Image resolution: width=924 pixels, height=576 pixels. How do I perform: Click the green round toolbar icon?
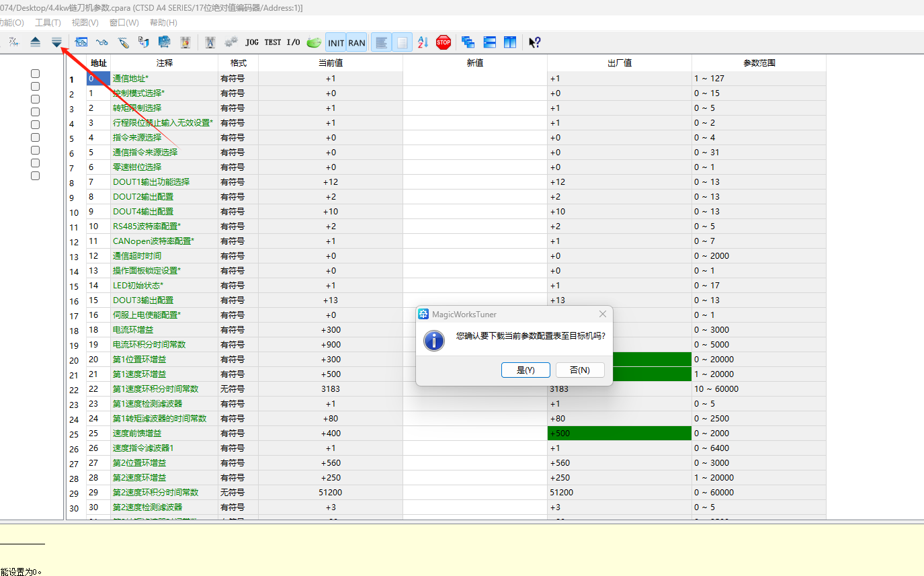[314, 42]
